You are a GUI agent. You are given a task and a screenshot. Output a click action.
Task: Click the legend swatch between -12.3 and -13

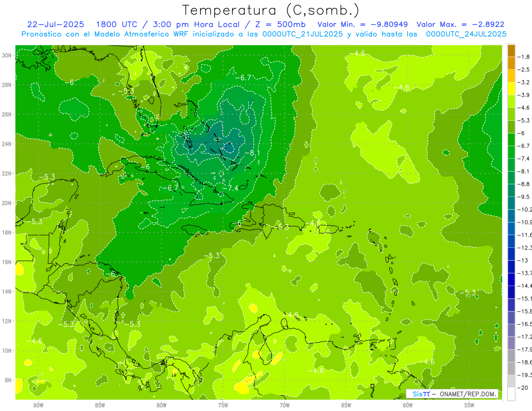[511, 254]
